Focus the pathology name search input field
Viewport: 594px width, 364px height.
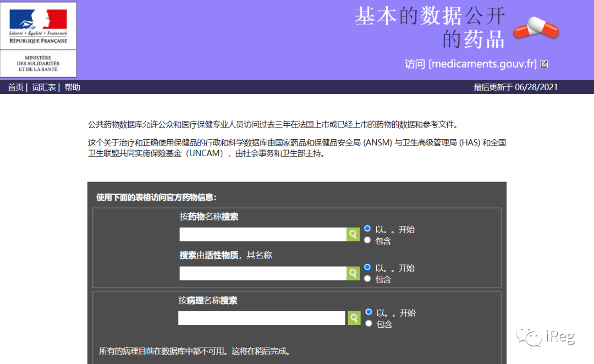pyautogui.click(x=262, y=318)
